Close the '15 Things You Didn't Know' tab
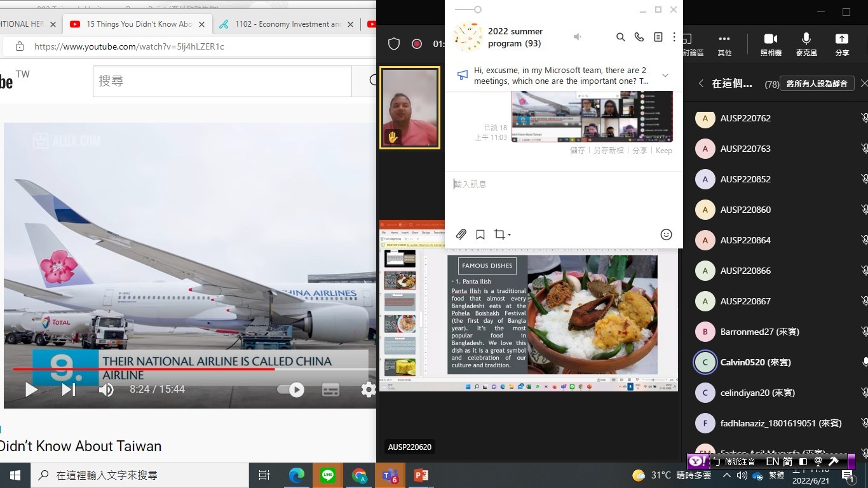This screenshot has height=488, width=868. [x=202, y=24]
